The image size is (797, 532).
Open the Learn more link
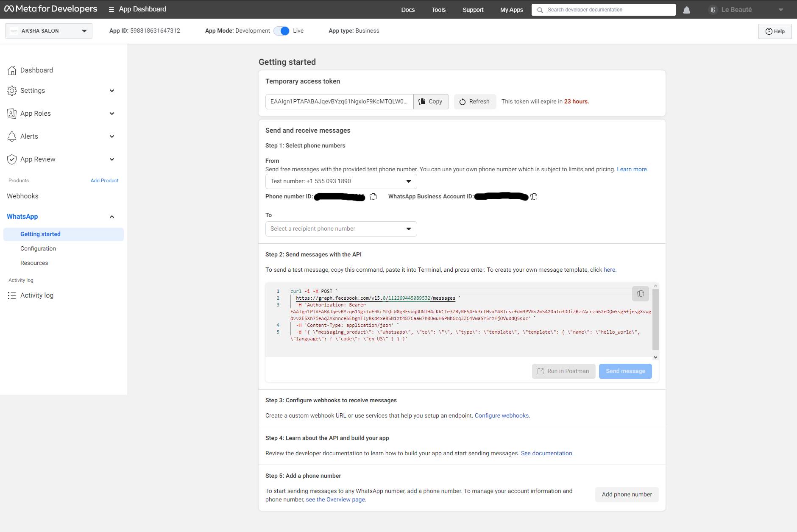[633, 170]
